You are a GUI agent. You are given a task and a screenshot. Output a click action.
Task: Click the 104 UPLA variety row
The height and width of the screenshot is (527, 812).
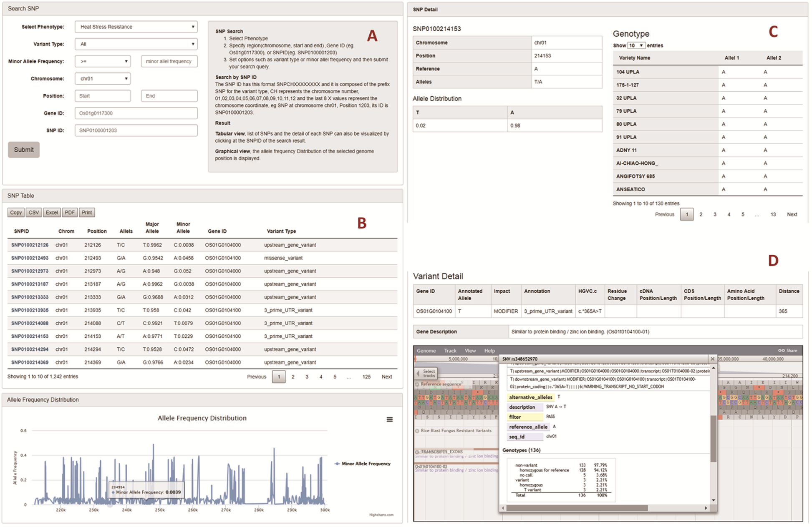click(708, 72)
